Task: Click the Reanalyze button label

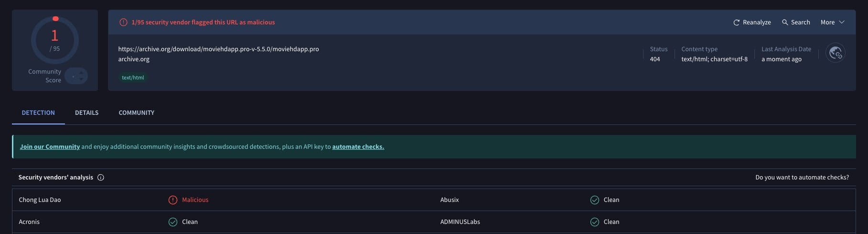Action: click(757, 22)
